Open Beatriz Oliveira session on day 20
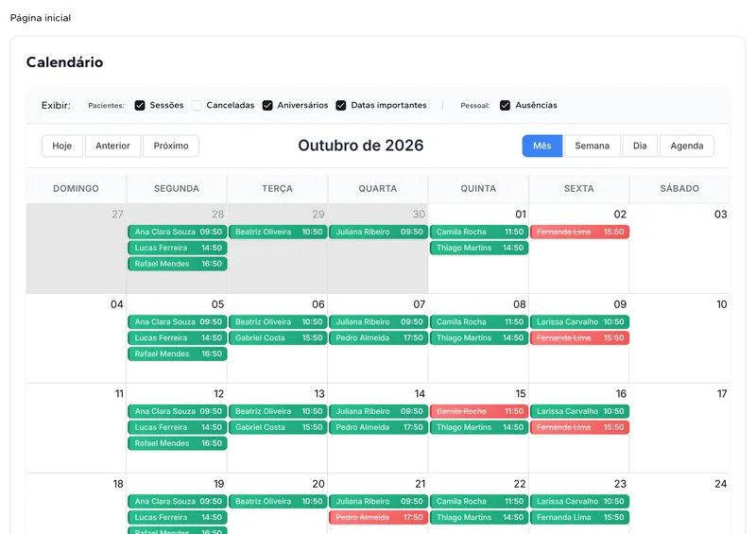This screenshot has height=534, width=756. click(278, 501)
